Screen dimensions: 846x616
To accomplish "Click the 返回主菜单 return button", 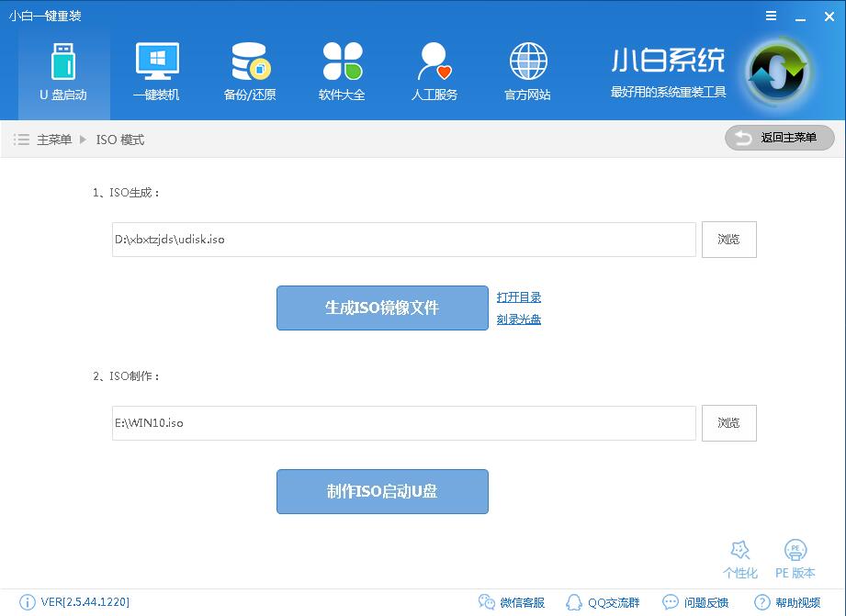I will [x=779, y=138].
